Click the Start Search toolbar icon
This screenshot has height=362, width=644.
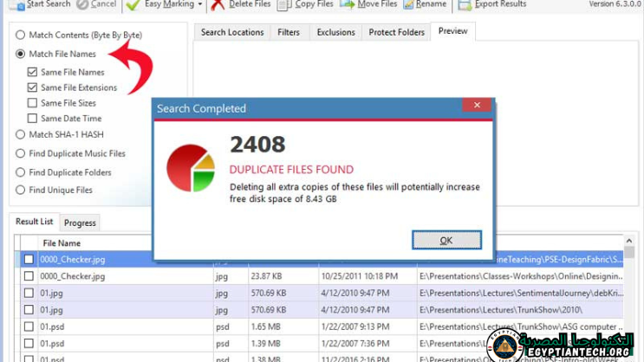tap(17, 5)
